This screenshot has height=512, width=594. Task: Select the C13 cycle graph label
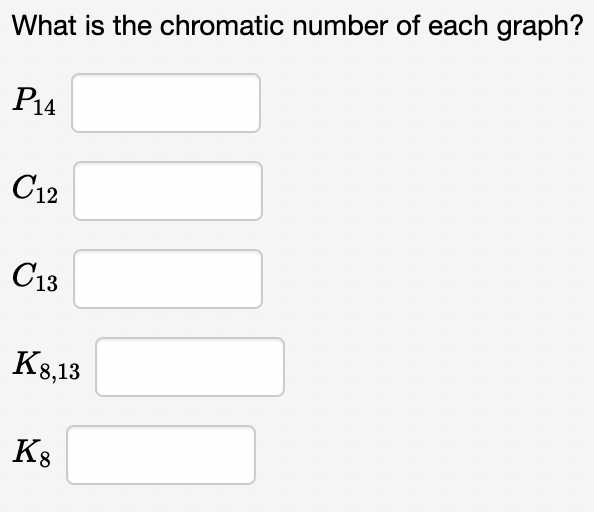35,277
